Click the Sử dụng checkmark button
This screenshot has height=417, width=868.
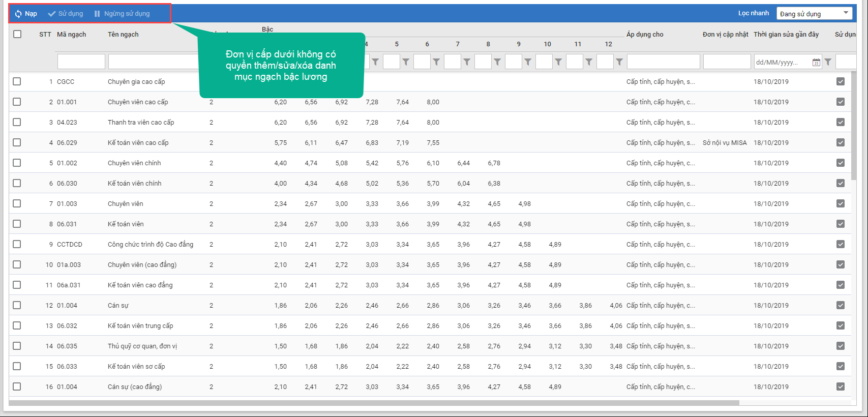pyautogui.click(x=66, y=14)
